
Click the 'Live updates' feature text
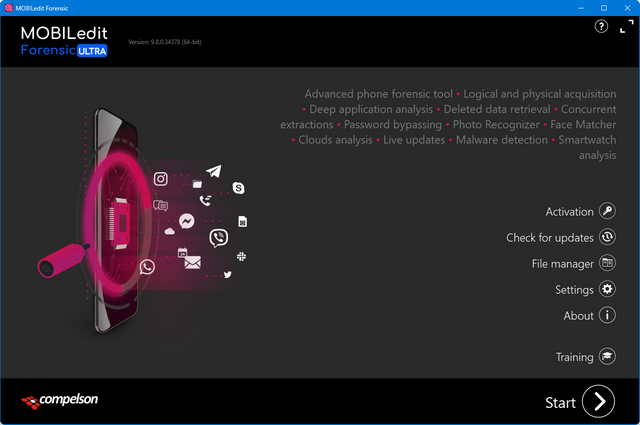click(x=414, y=140)
